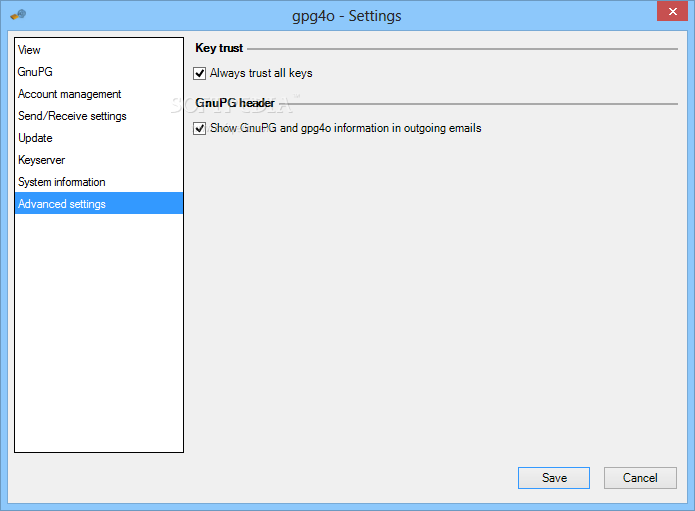Viewport: 695px width, 511px height.
Task: Select the Update category
Action: click(99, 138)
